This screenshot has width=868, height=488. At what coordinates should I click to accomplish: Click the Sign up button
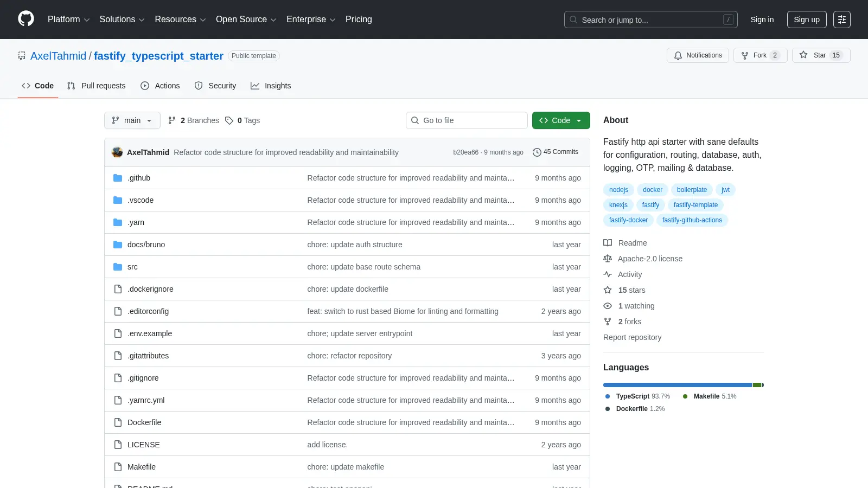807,20
